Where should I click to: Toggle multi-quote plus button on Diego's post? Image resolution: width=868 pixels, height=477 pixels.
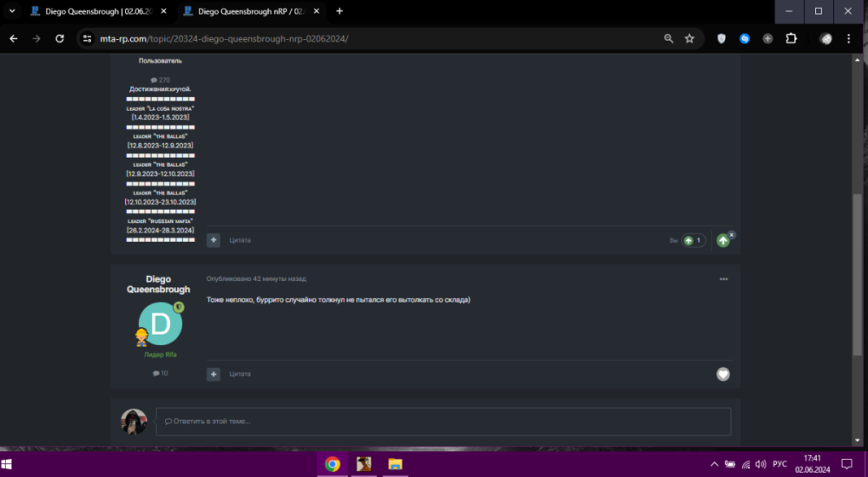point(214,374)
